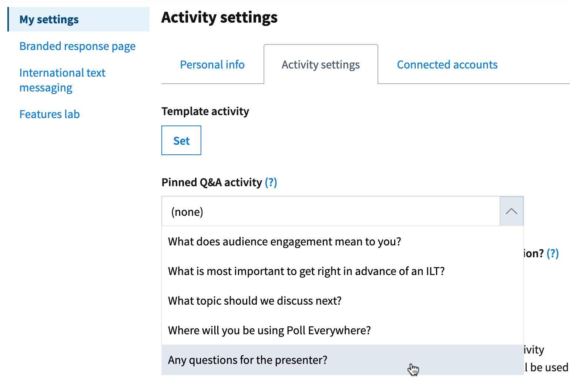Screen dimensions: 570x392
Task: Select 'What topic should we discuss next?'
Action: coord(343,301)
